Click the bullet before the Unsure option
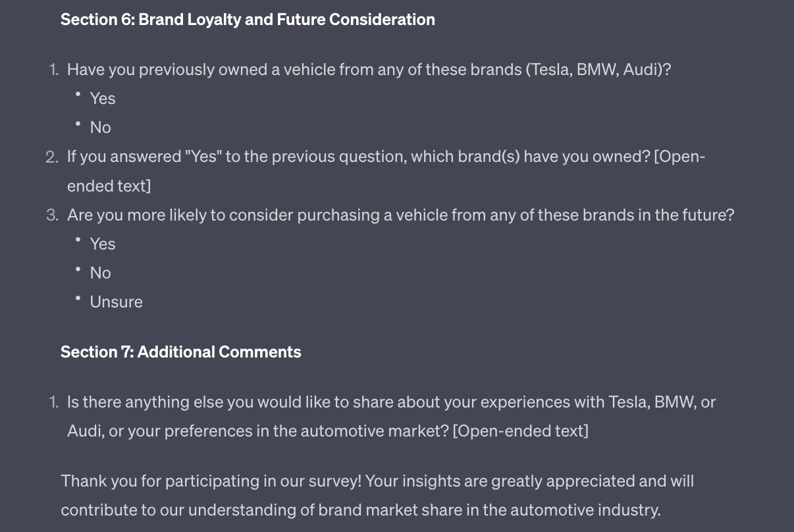The height and width of the screenshot is (532, 794). pos(78,299)
